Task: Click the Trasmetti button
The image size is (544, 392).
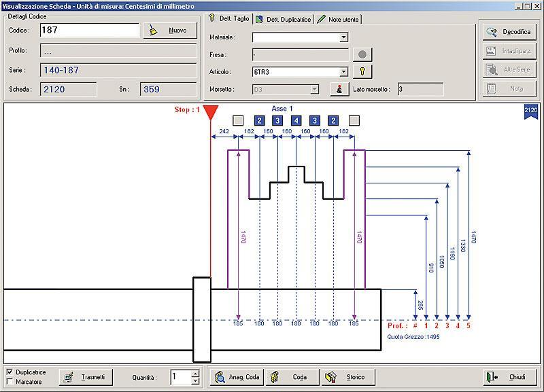Action: pyautogui.click(x=86, y=377)
